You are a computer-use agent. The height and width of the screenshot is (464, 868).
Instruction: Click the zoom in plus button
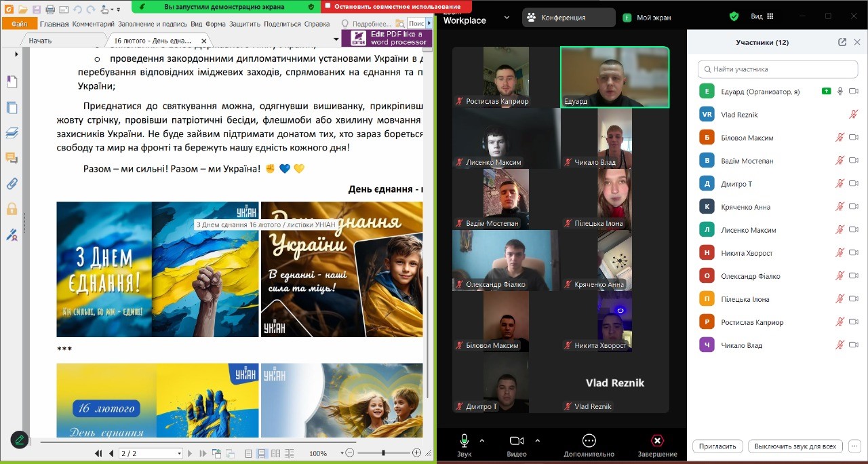click(416, 452)
